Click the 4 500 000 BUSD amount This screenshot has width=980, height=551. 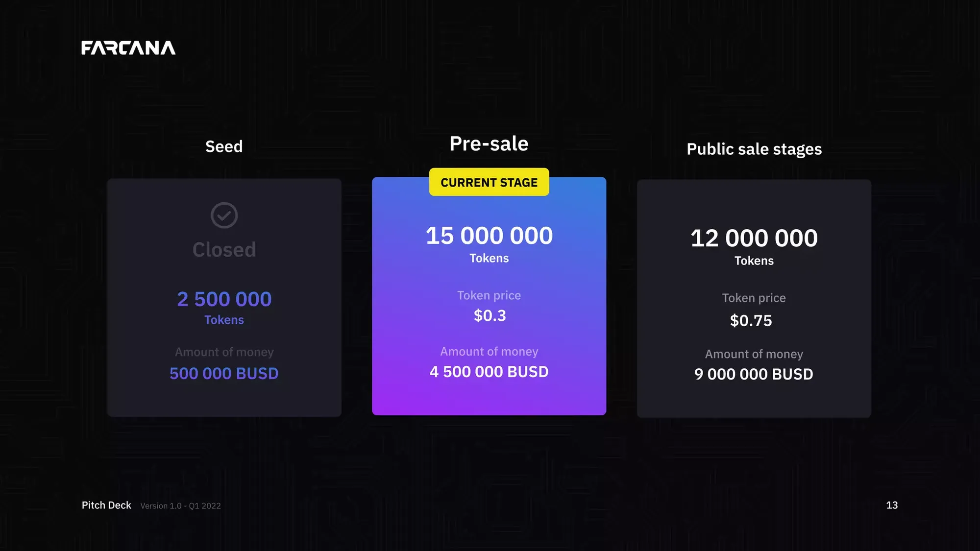coord(489,372)
